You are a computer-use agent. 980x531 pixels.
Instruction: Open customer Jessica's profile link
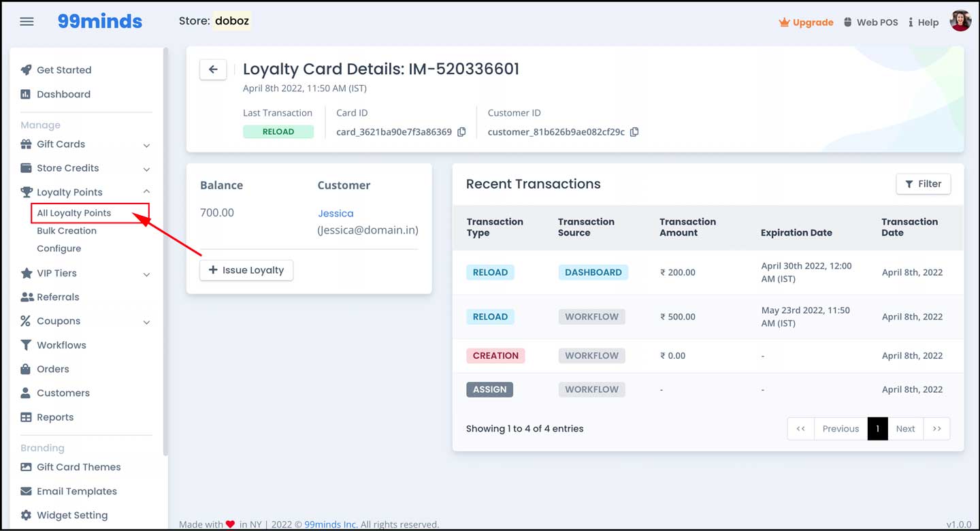(336, 213)
